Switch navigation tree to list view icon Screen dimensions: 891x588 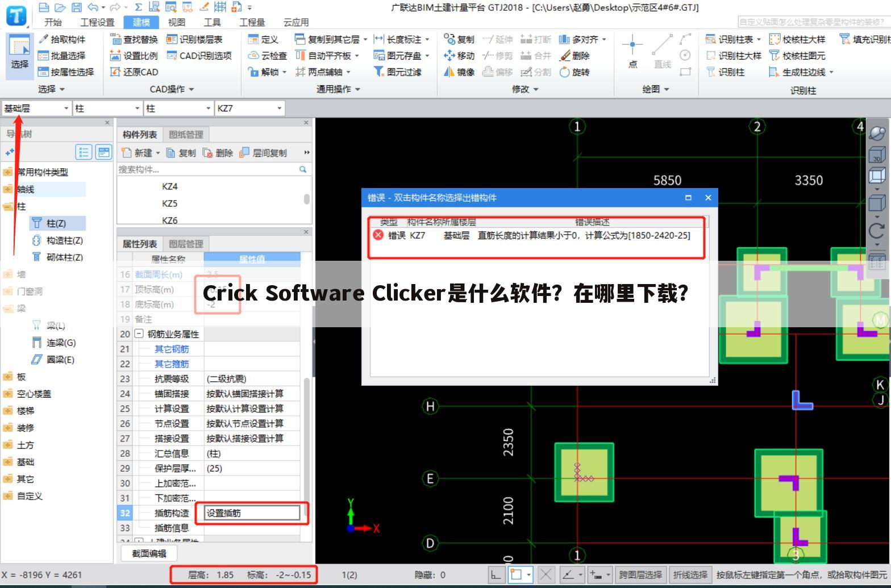pos(84,152)
